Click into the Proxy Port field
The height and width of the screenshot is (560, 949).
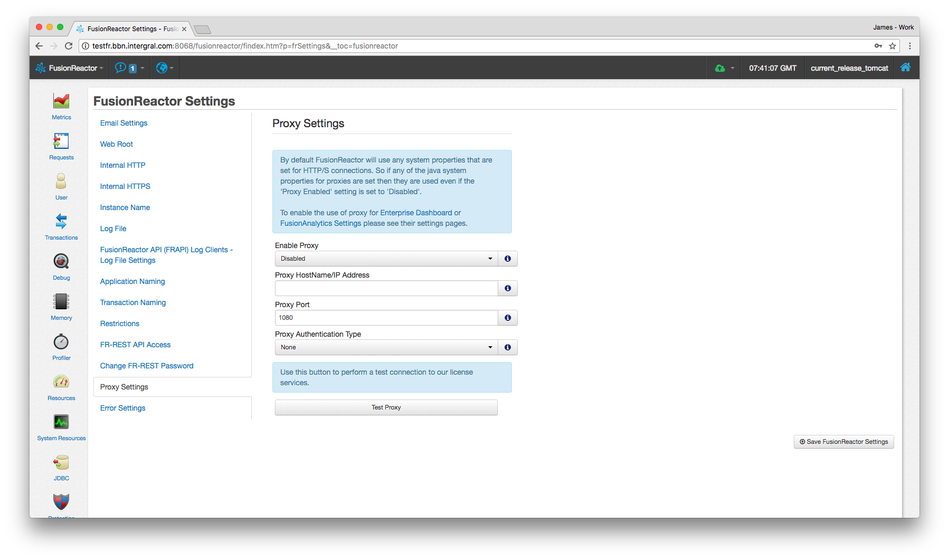click(386, 318)
